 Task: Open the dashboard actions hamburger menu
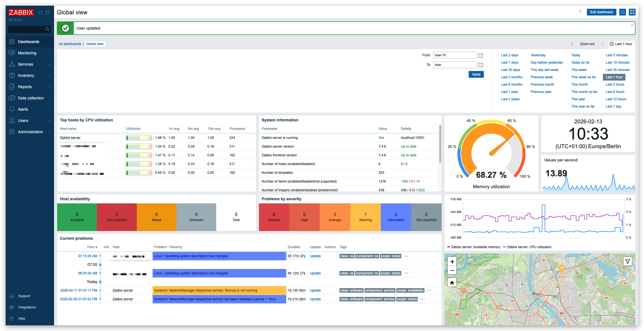623,12
